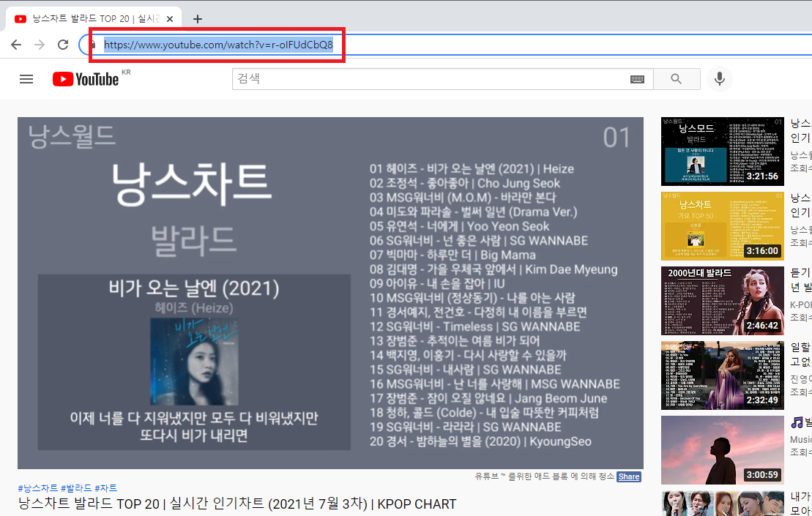Click the magnifier search button
Image resolution: width=812 pixels, height=516 pixels.
(x=677, y=78)
